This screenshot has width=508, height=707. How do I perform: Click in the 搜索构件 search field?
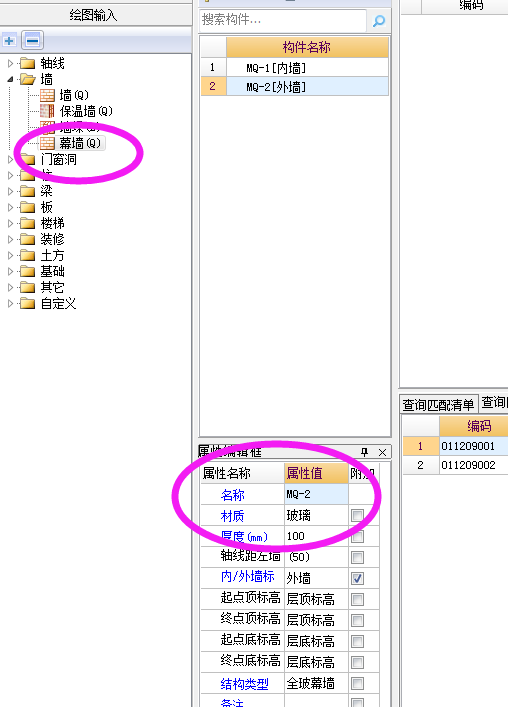[x=283, y=20]
